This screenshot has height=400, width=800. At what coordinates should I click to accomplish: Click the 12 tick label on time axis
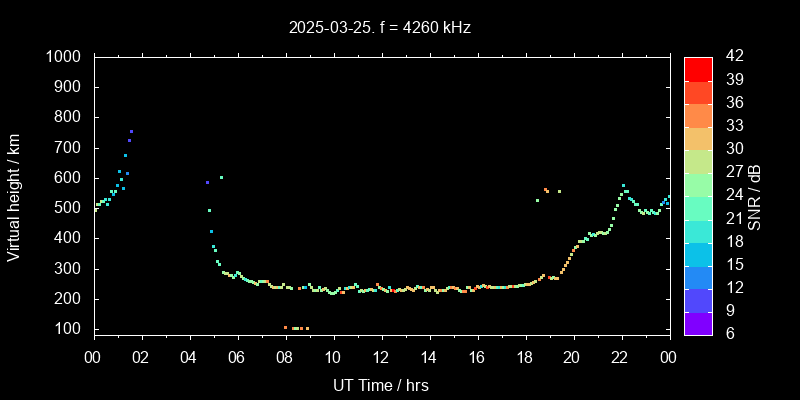point(381,357)
